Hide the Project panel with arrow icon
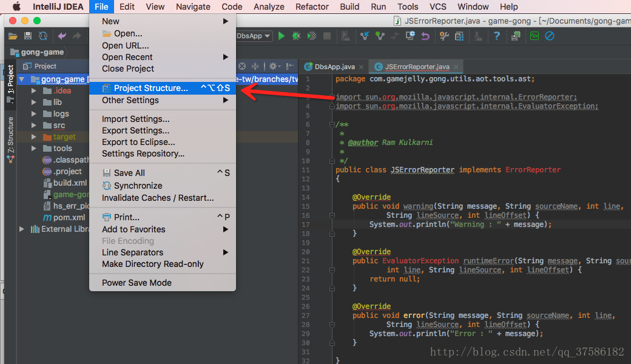631x364 pixels. (290, 66)
